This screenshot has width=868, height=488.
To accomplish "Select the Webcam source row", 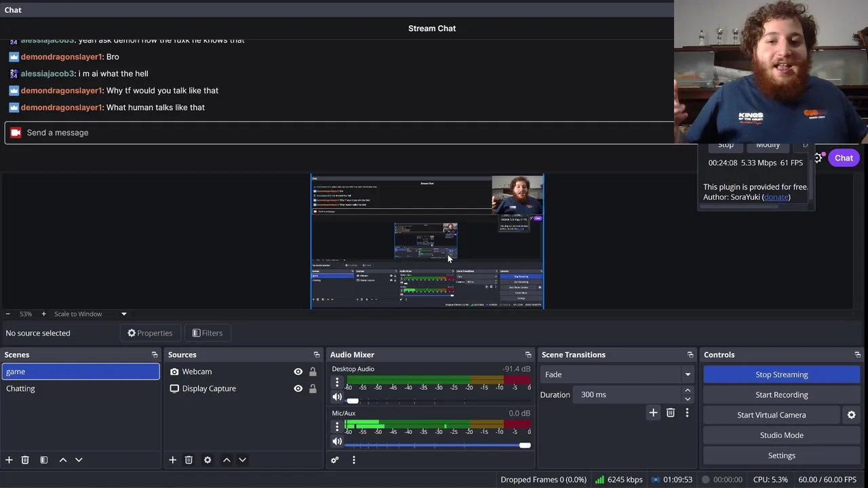I will coord(243,371).
